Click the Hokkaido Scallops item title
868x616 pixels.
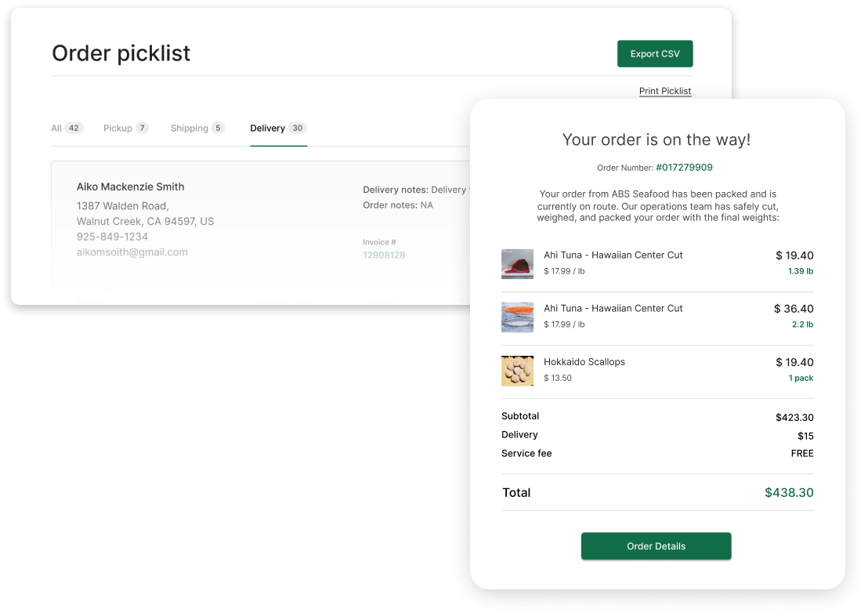point(584,362)
